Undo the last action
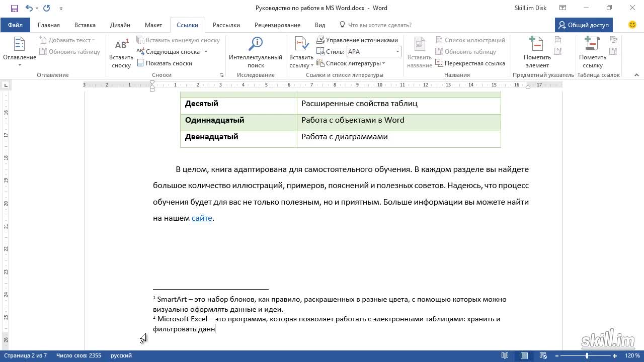 (x=29, y=8)
